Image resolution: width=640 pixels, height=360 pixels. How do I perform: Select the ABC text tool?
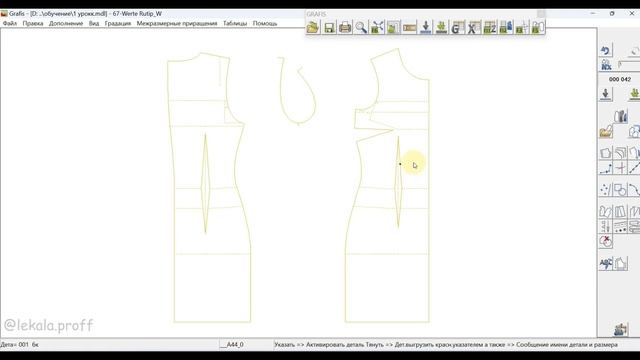pyautogui.click(x=606, y=264)
